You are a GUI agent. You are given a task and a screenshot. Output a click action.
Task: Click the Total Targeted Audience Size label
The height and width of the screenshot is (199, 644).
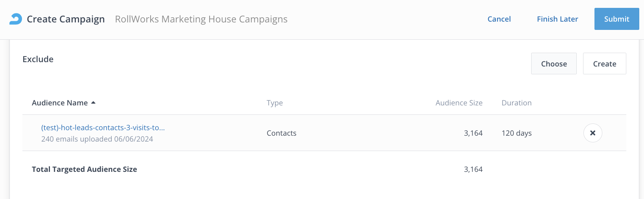tap(85, 169)
